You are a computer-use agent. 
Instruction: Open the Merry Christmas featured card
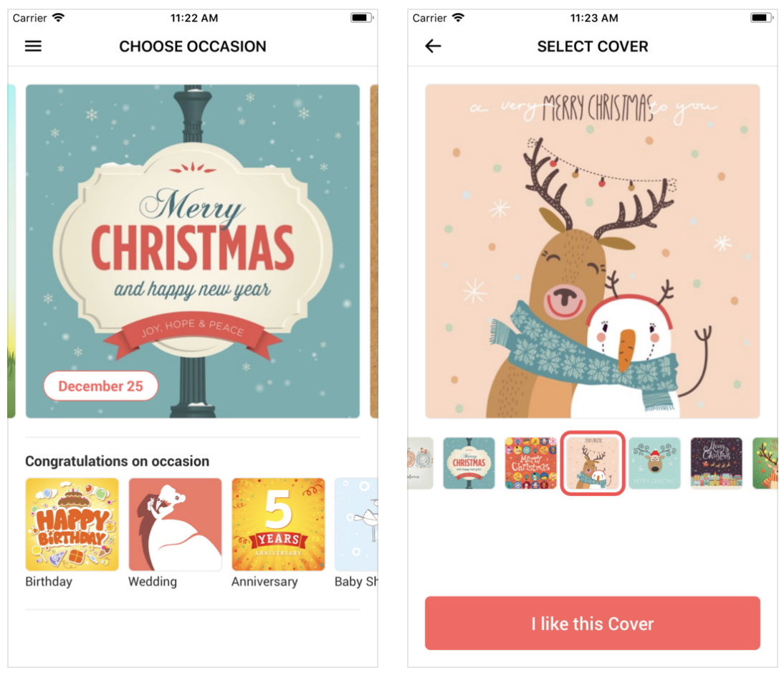click(x=193, y=252)
